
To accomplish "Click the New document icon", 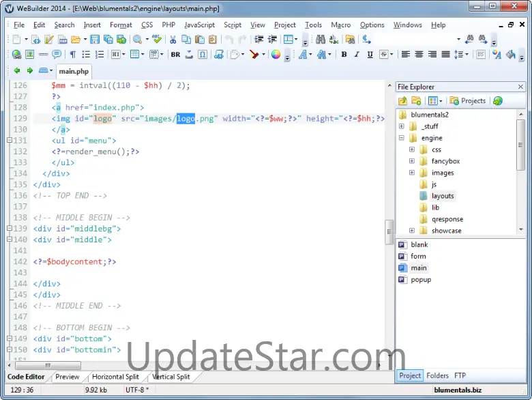I will click(16, 40).
